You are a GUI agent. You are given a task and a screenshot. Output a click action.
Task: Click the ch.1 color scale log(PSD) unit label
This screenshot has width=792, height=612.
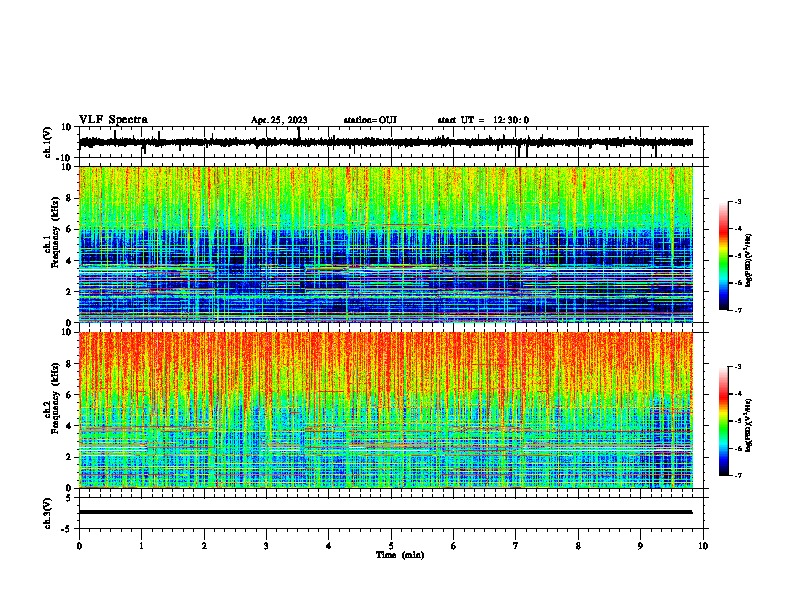748,260
